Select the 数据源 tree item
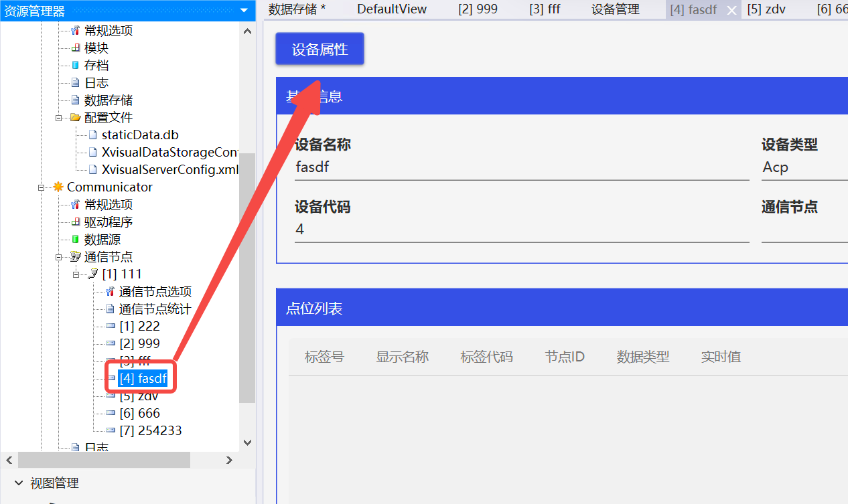 (102, 240)
